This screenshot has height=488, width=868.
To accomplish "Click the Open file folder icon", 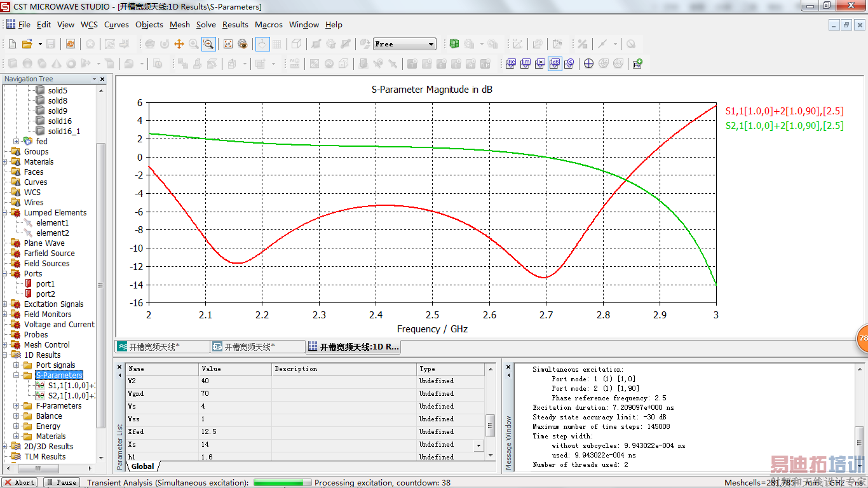I will pyautogui.click(x=27, y=44).
